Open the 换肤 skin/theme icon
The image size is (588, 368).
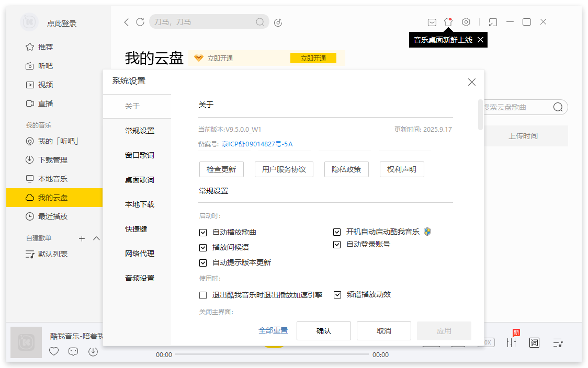(448, 22)
